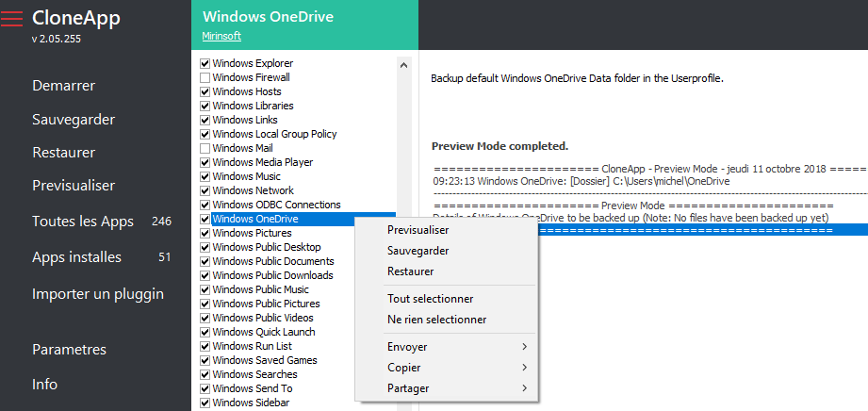The height and width of the screenshot is (411, 868).
Task: Toggle the Windows Send To checkbox
Action: [x=205, y=388]
